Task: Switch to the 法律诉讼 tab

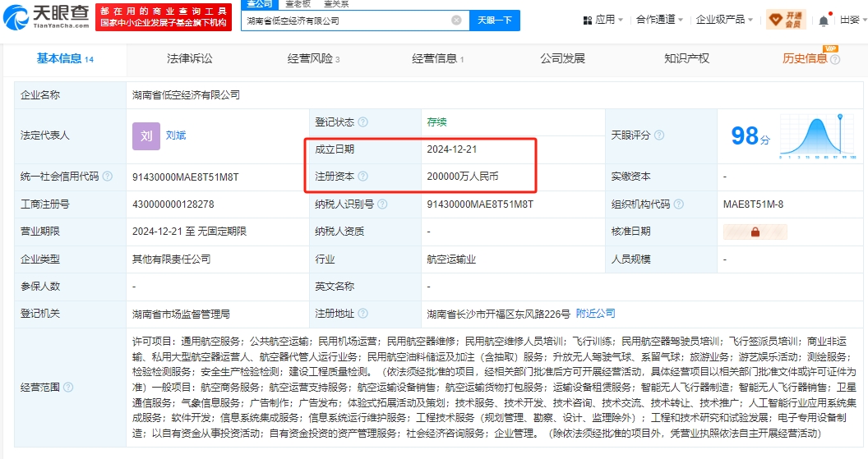Action: pyautogui.click(x=189, y=58)
